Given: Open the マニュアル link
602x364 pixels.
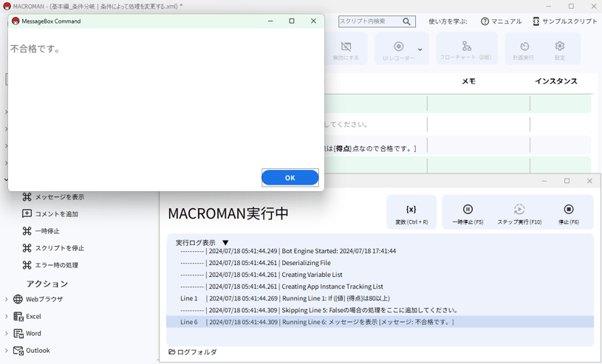Looking at the screenshot, I should tap(501, 21).
